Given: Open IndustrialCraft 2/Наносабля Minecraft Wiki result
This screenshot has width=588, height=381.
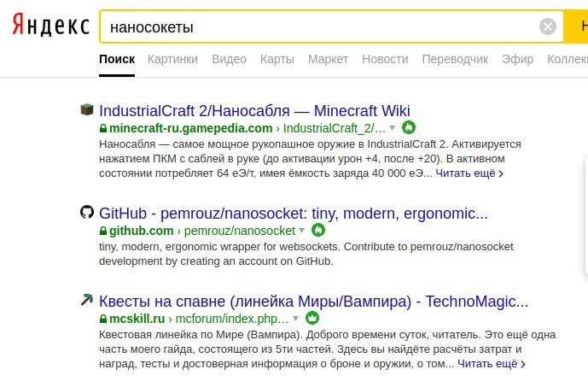Looking at the screenshot, I should pos(254,111).
